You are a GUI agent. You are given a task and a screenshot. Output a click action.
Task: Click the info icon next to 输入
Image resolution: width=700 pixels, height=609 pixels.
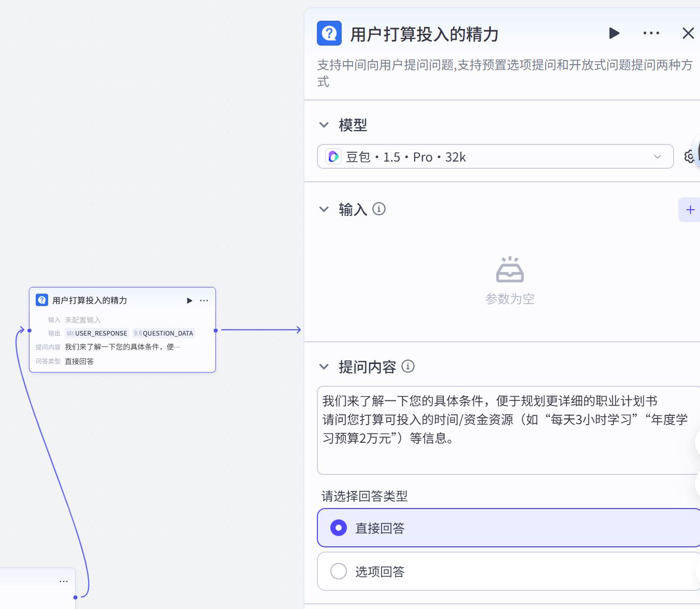[378, 209]
